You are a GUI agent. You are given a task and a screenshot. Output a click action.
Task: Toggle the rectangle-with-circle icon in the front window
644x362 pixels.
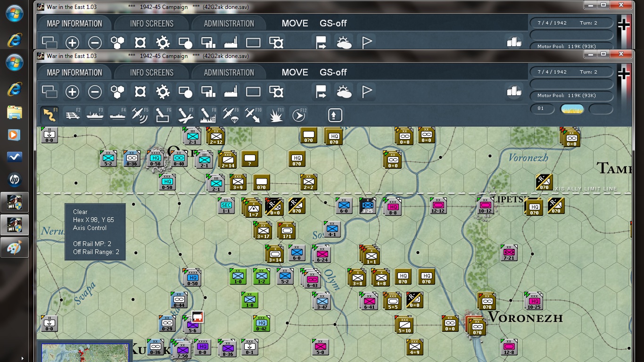pyautogui.click(x=185, y=91)
